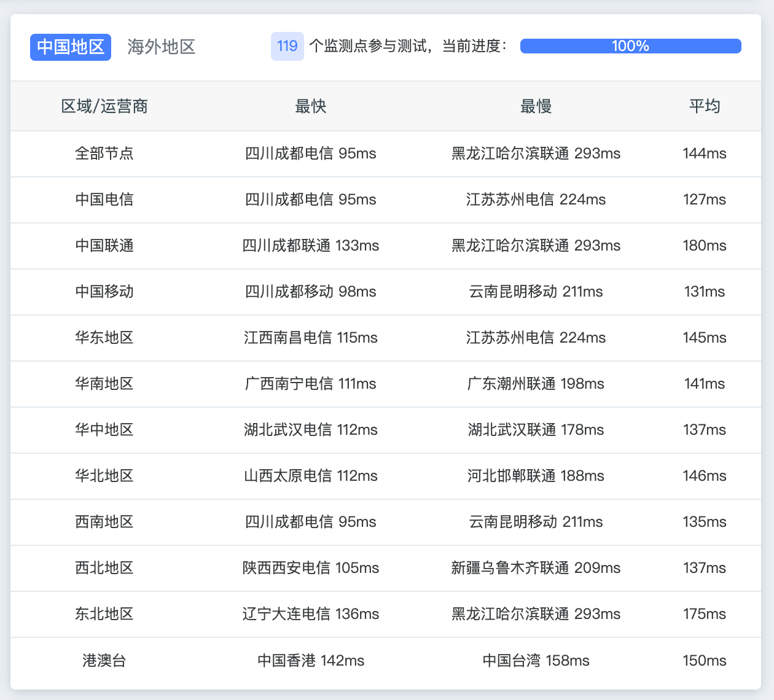Select the 华东地区 row label

pos(104,337)
